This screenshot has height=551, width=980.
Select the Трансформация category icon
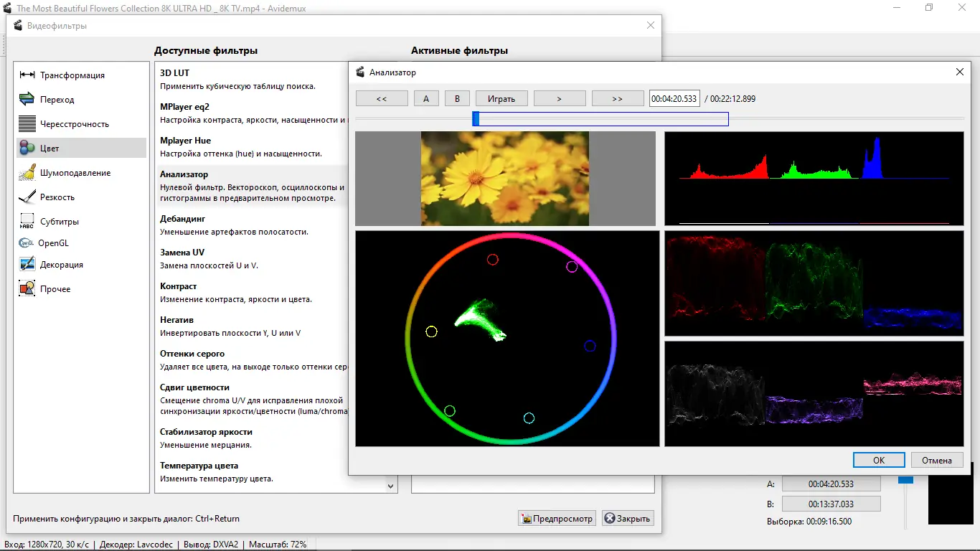[27, 75]
